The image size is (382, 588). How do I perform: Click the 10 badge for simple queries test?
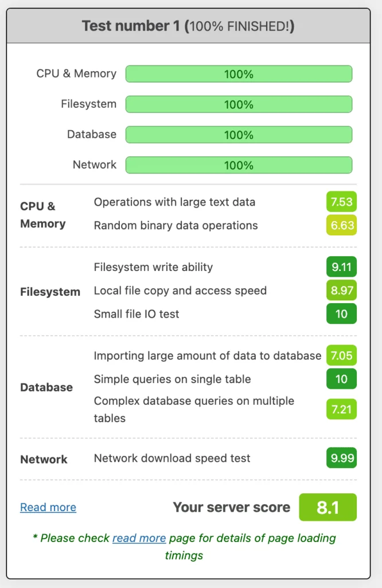[341, 379]
